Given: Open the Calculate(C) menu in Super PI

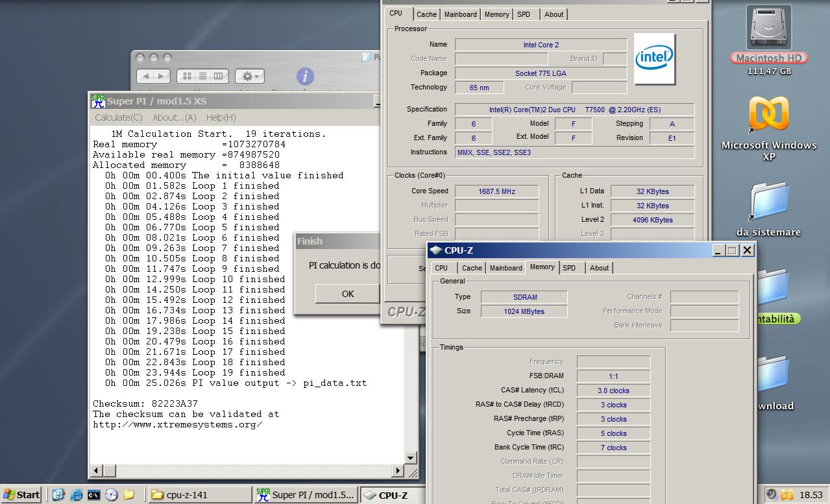Looking at the screenshot, I should tap(119, 117).
